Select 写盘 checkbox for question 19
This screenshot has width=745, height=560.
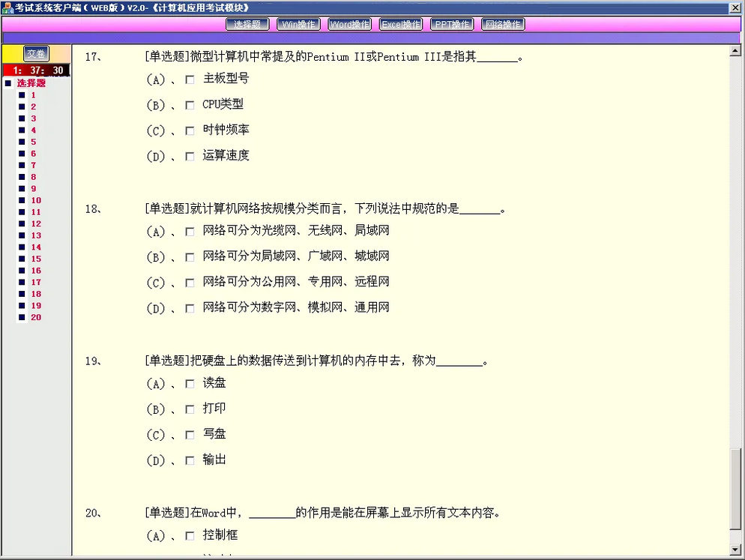pyautogui.click(x=190, y=435)
